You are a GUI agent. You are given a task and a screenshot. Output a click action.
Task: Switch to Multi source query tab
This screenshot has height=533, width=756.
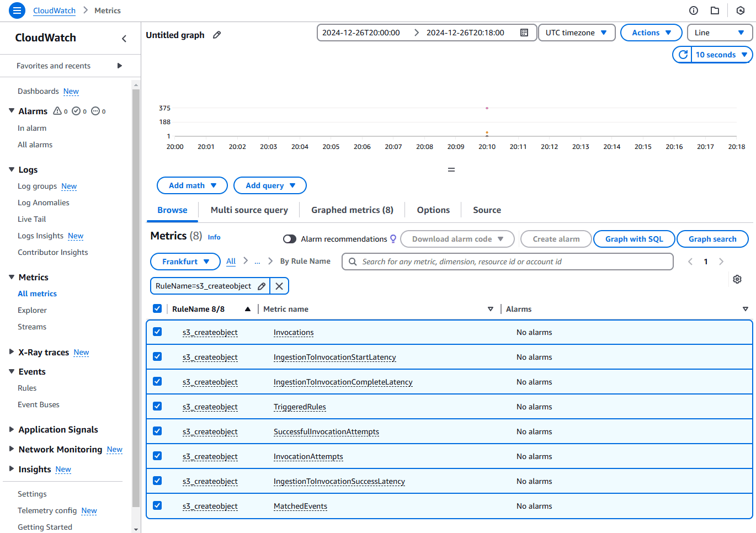pyautogui.click(x=249, y=210)
